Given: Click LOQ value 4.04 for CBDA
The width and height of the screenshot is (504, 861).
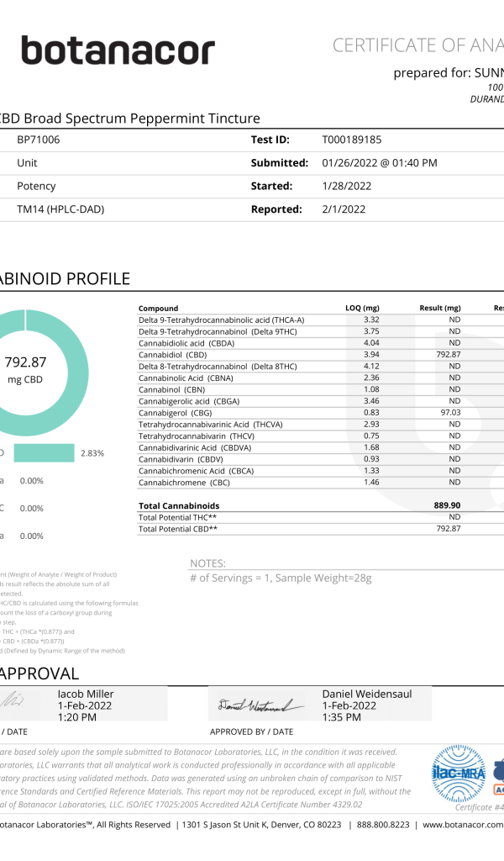Looking at the screenshot, I should tap(371, 343).
